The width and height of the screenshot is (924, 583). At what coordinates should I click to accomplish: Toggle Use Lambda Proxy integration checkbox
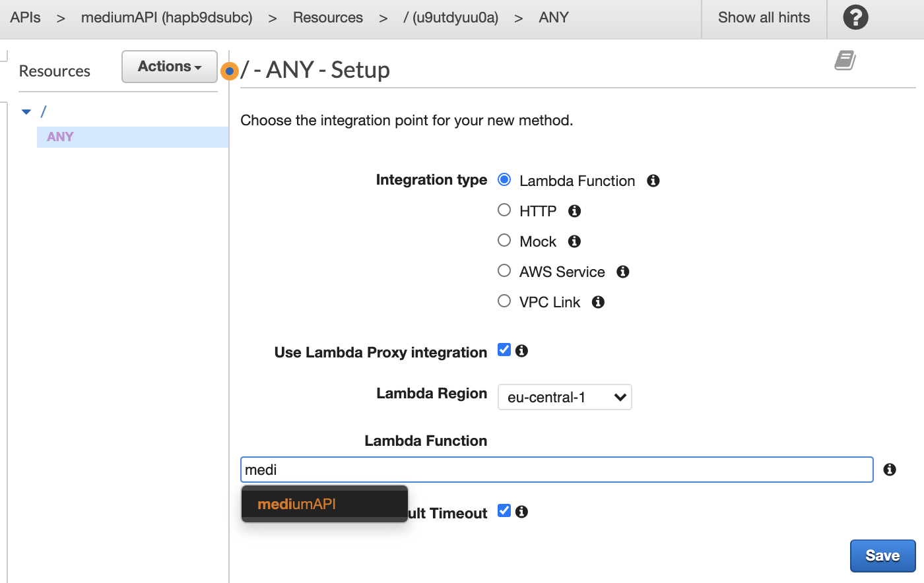coord(504,350)
